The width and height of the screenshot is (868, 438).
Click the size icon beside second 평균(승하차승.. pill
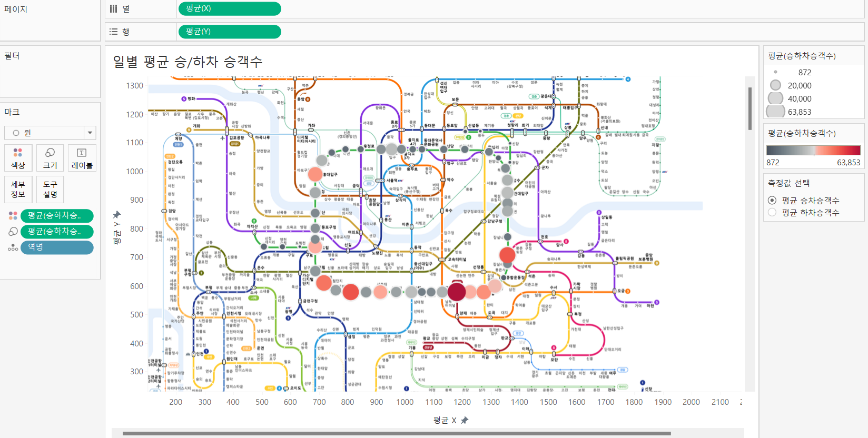tap(13, 232)
